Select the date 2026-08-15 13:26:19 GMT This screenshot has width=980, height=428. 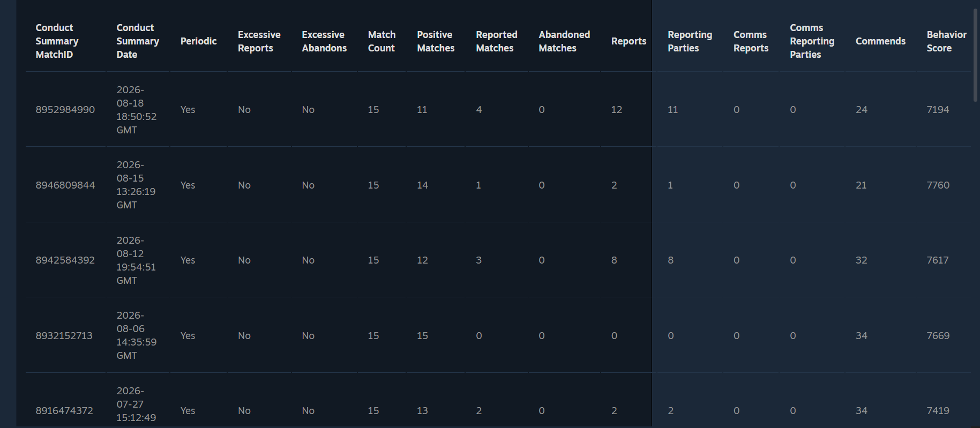[x=136, y=185]
